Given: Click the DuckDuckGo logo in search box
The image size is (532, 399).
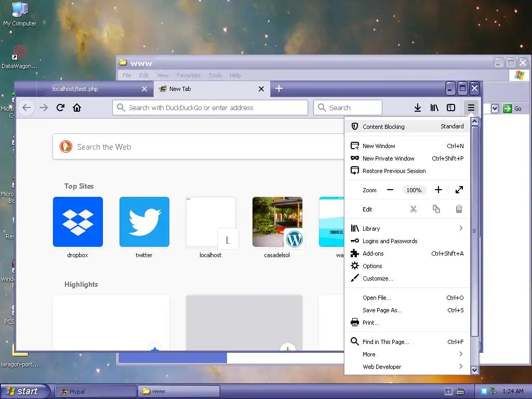Looking at the screenshot, I should click(66, 147).
